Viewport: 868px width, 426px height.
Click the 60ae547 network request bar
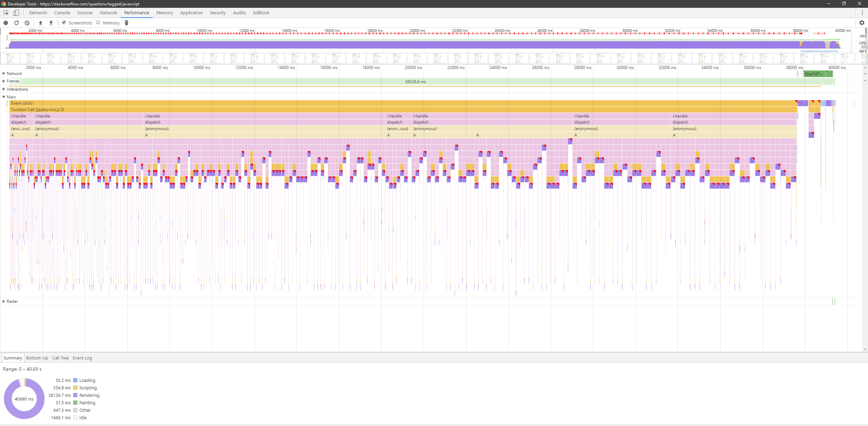coord(817,74)
